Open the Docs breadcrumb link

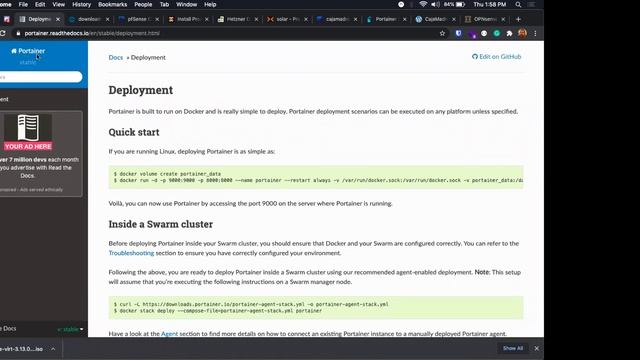[116, 58]
